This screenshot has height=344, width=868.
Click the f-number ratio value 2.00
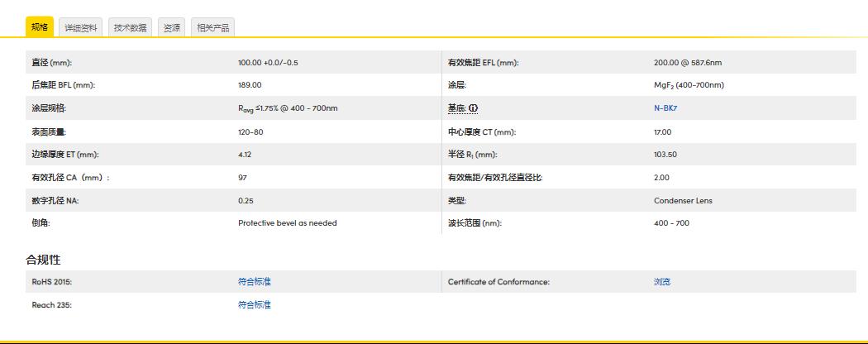pos(661,177)
